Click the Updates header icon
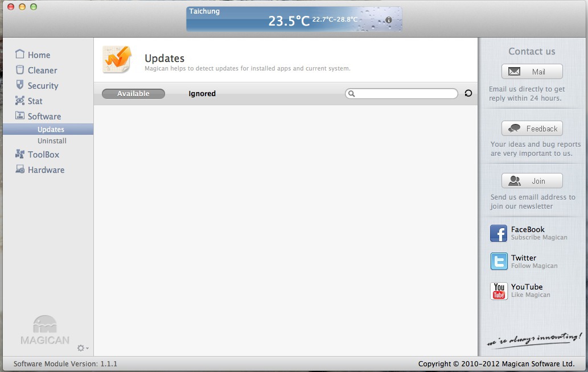588x372 pixels. (x=117, y=59)
